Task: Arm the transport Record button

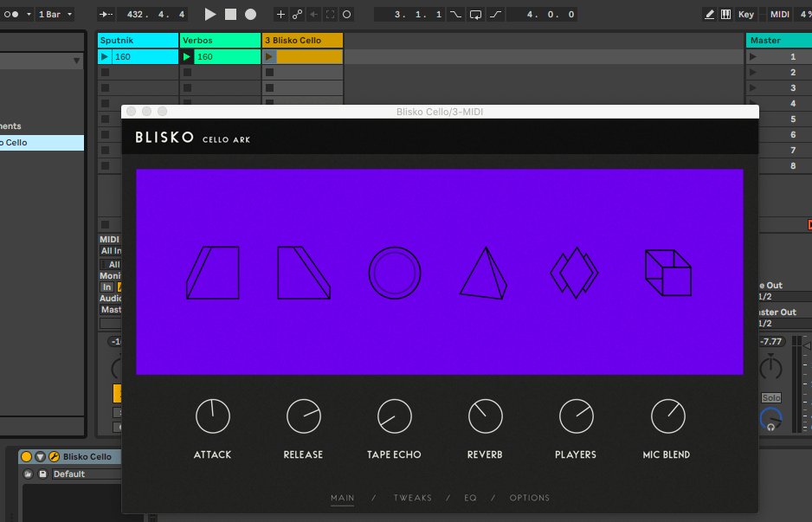Action: [x=251, y=15]
